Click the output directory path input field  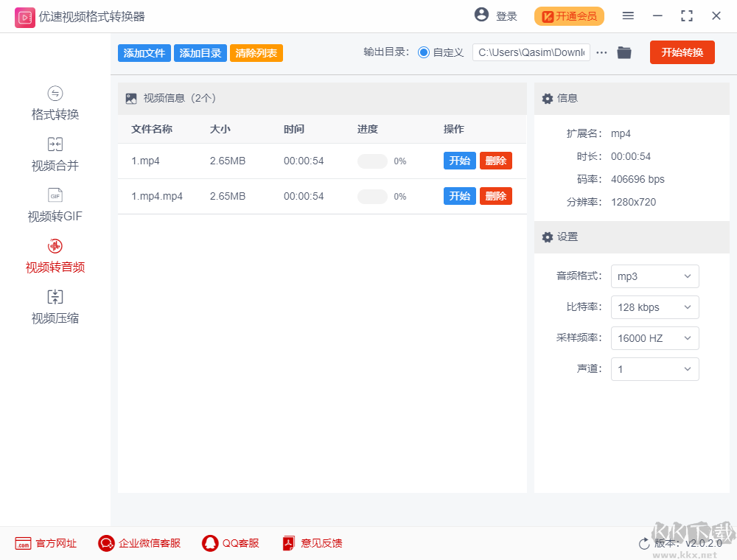click(531, 52)
